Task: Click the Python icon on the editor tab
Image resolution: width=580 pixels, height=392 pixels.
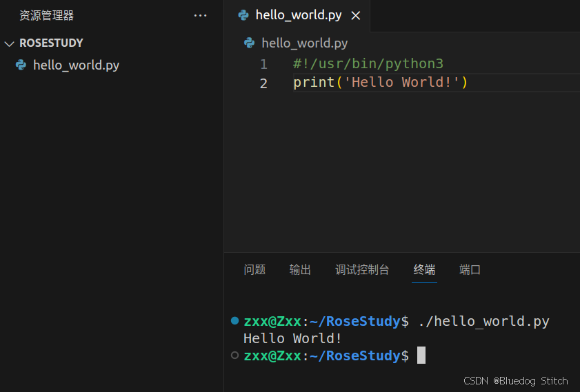Action: pos(243,15)
